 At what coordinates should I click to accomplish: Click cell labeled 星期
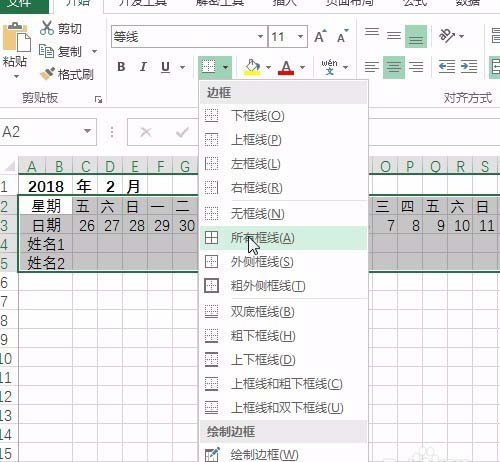pyautogui.click(x=46, y=206)
